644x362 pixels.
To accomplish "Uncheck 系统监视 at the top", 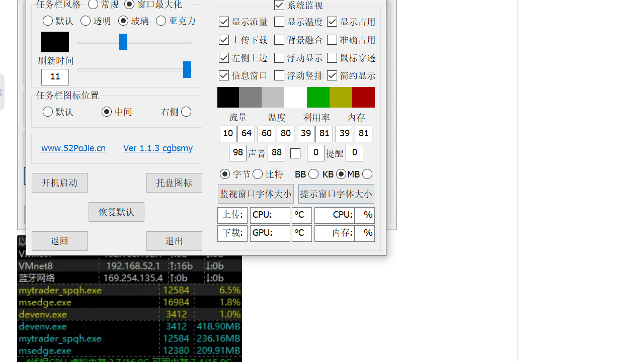I will (279, 5).
